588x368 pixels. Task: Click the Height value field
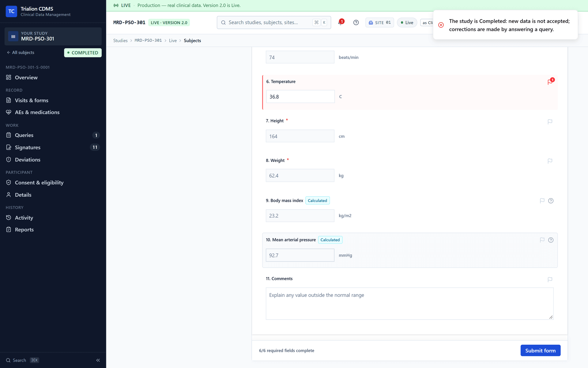(x=300, y=136)
